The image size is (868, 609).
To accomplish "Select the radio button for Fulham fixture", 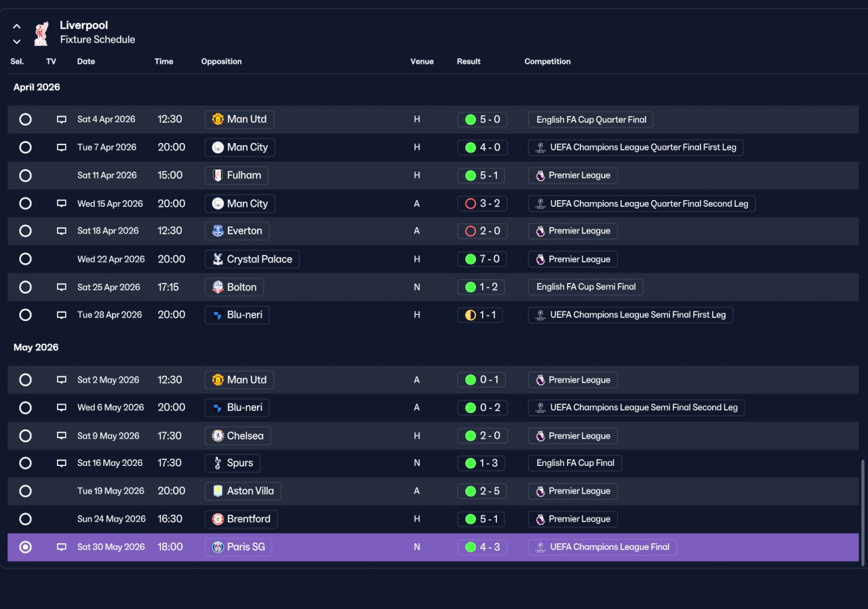I will point(25,176).
